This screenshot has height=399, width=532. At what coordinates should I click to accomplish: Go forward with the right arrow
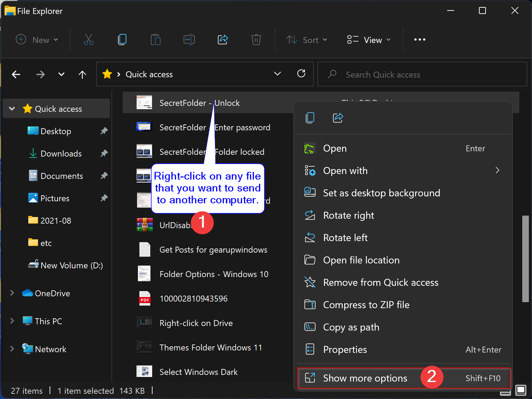point(40,74)
